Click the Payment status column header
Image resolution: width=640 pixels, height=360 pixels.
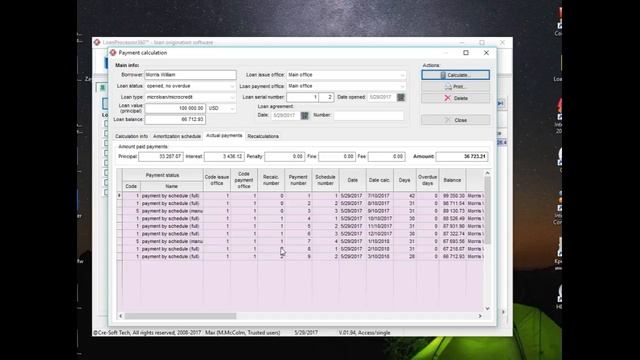(x=162, y=175)
